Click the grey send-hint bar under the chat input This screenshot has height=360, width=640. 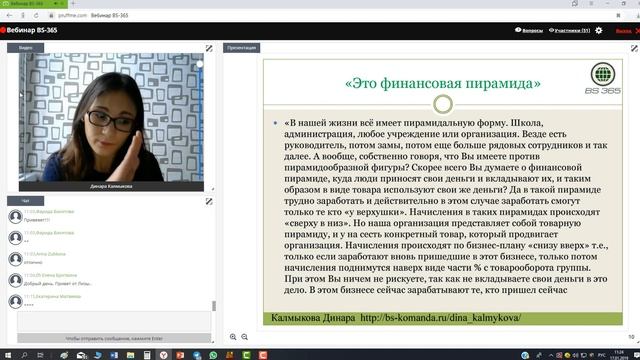(x=114, y=338)
